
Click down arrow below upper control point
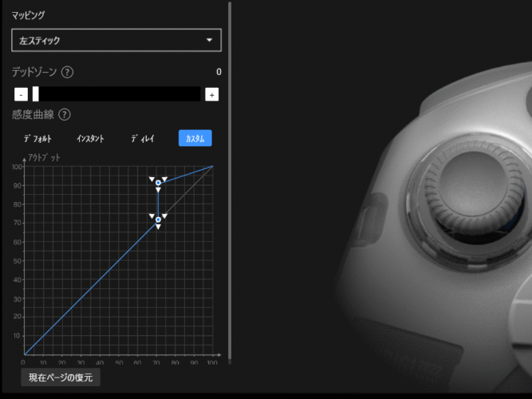click(x=158, y=190)
